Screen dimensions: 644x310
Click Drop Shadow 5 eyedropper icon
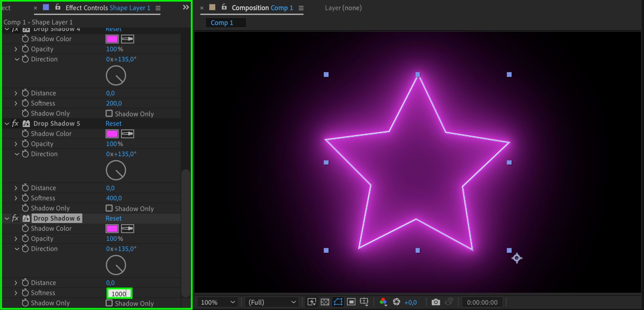pyautogui.click(x=128, y=134)
